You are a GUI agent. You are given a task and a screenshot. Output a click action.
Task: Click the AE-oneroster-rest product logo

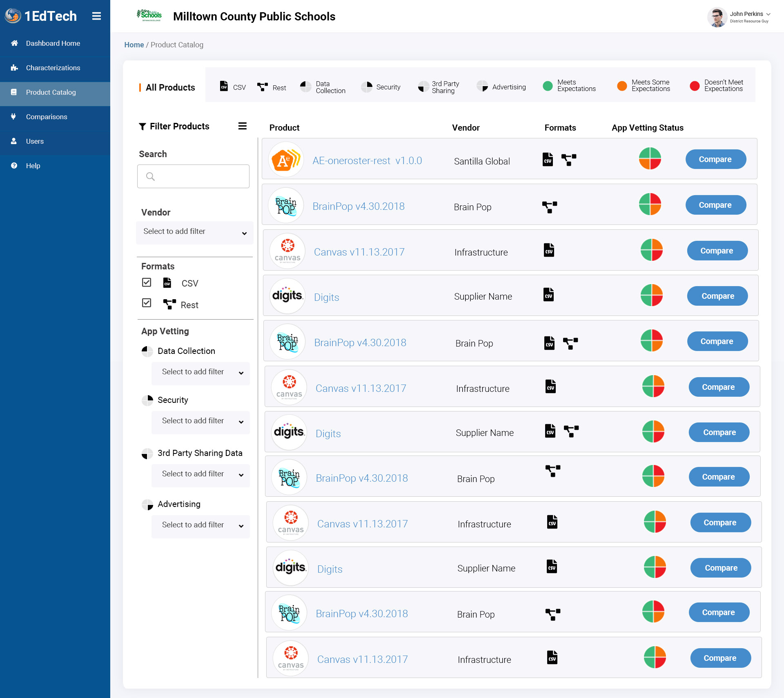tap(286, 160)
